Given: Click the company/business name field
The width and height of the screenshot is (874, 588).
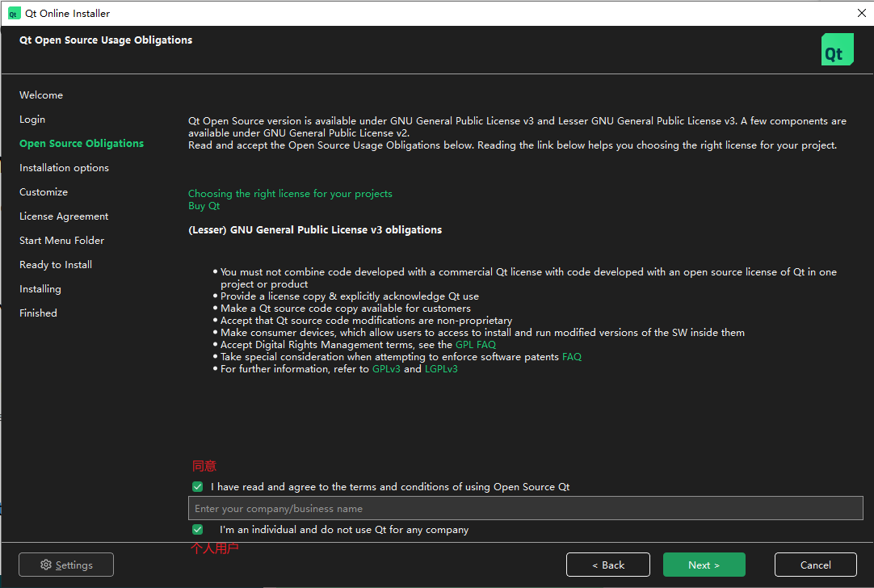Looking at the screenshot, I should click(525, 508).
